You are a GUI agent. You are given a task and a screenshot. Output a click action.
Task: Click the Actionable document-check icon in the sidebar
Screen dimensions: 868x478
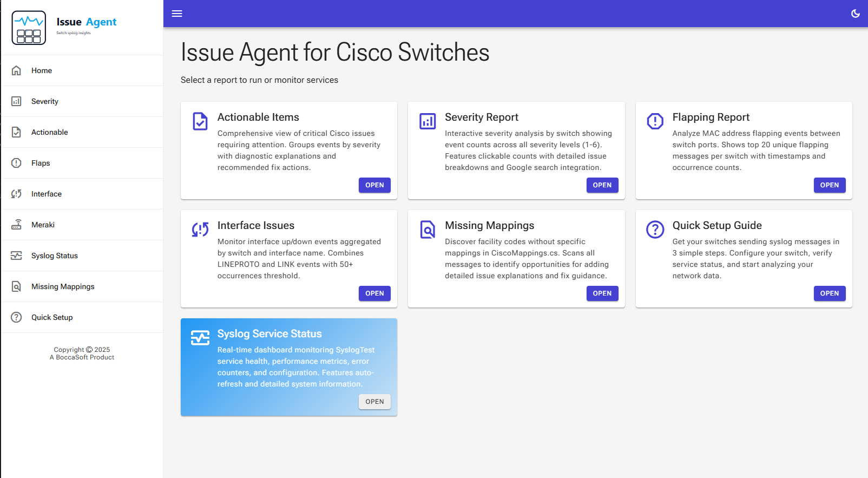[x=16, y=132]
